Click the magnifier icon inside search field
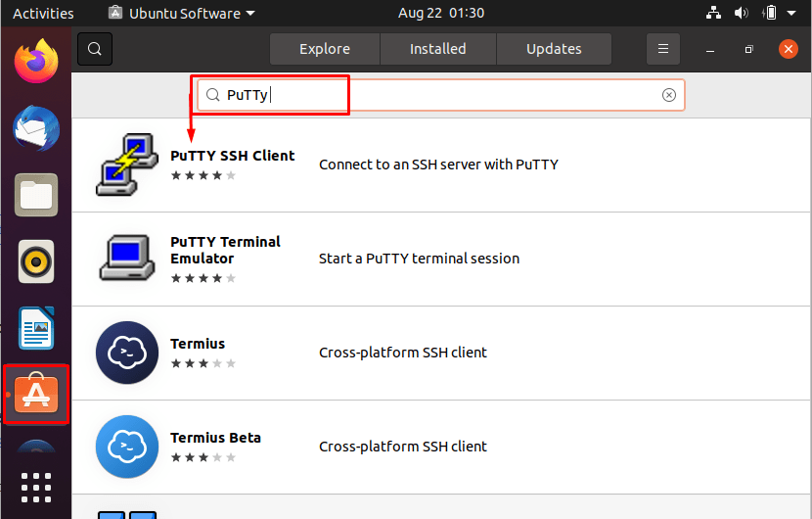This screenshot has height=519, width=812. point(213,94)
